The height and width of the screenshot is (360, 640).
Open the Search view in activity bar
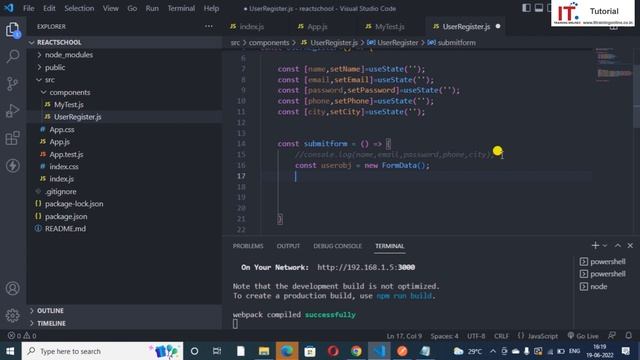[13, 56]
